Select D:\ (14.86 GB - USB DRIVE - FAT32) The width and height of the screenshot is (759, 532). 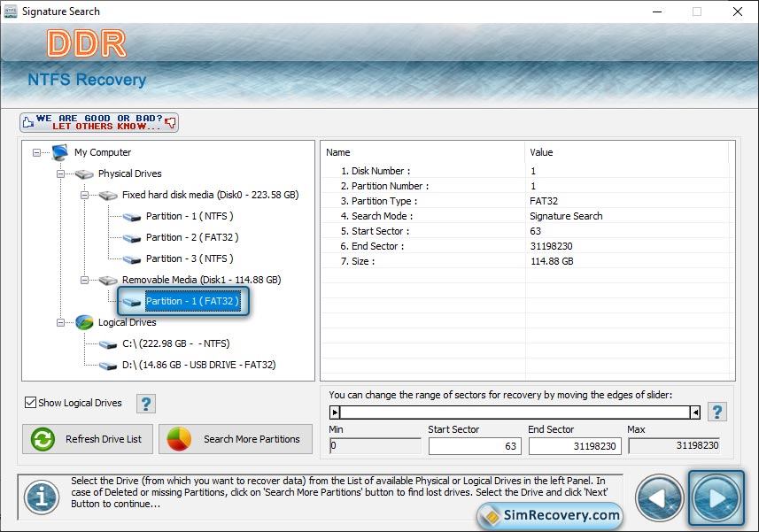click(199, 366)
